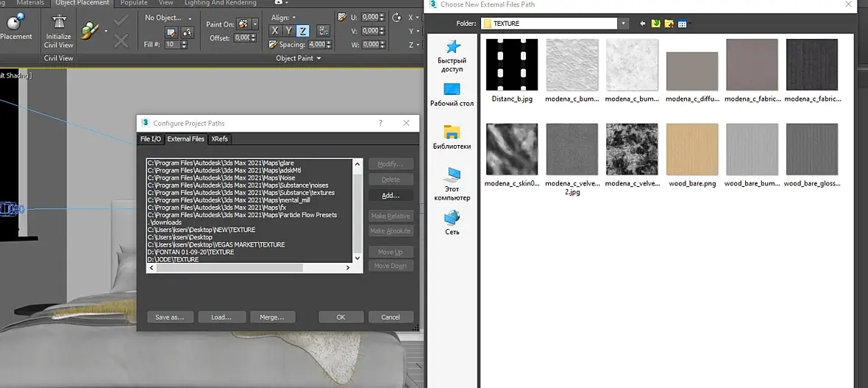
Task: Click the Add... button
Action: [391, 195]
